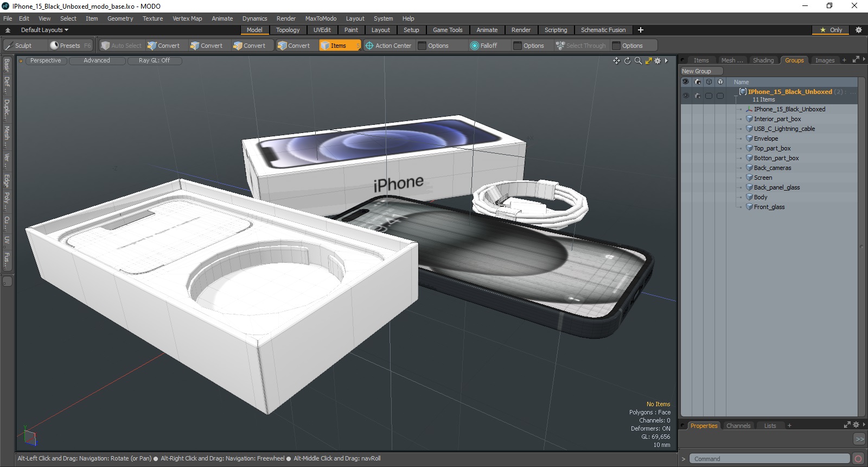Click the viewport pan move icon
This screenshot has height=467, width=868.
[616, 61]
